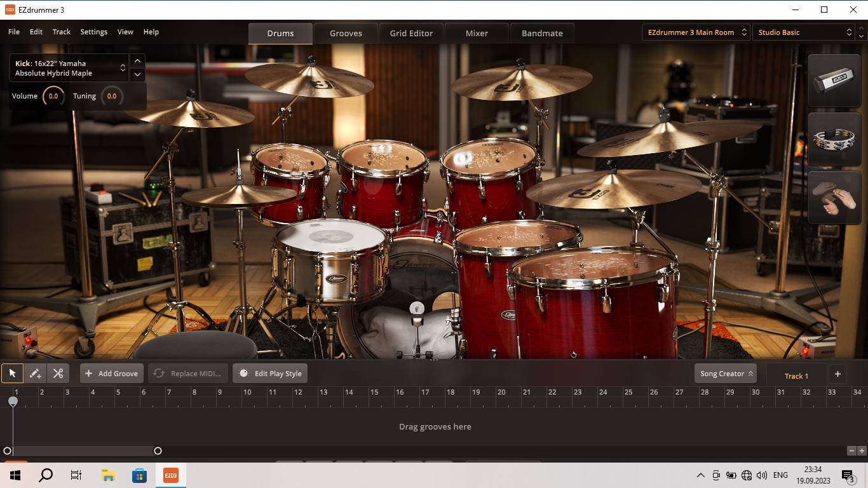
Task: Select previous kick drum with up arrow
Action: click(137, 60)
